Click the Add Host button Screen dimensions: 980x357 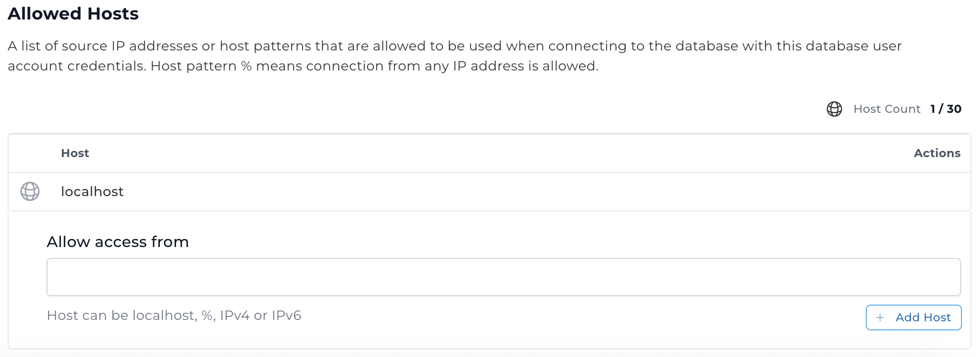(x=913, y=317)
